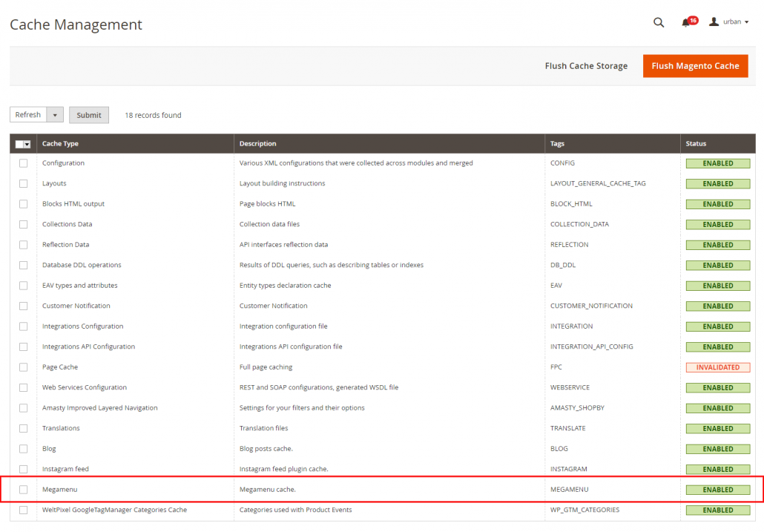The width and height of the screenshot is (764, 532).
Task: Open the notifications bell with 16 alerts
Action: 686,22
